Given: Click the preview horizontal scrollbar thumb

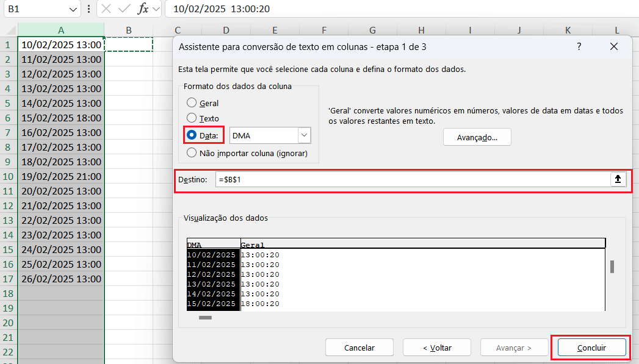Looking at the screenshot, I should 206,318.
